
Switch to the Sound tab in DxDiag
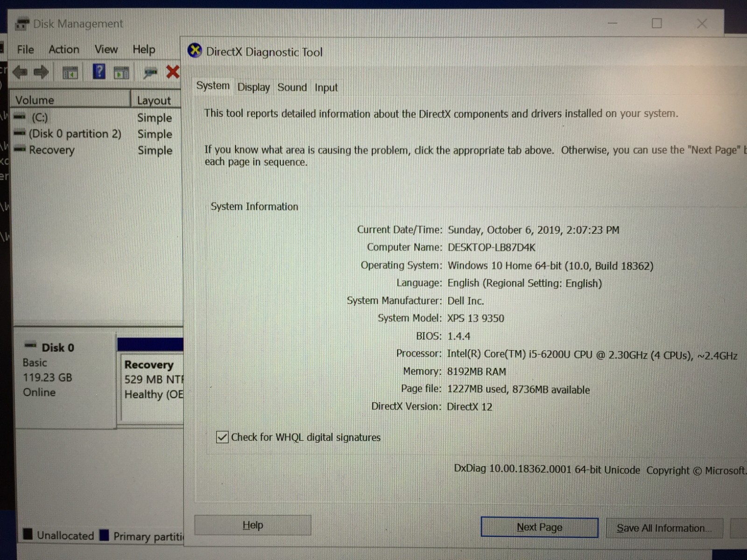pos(292,87)
